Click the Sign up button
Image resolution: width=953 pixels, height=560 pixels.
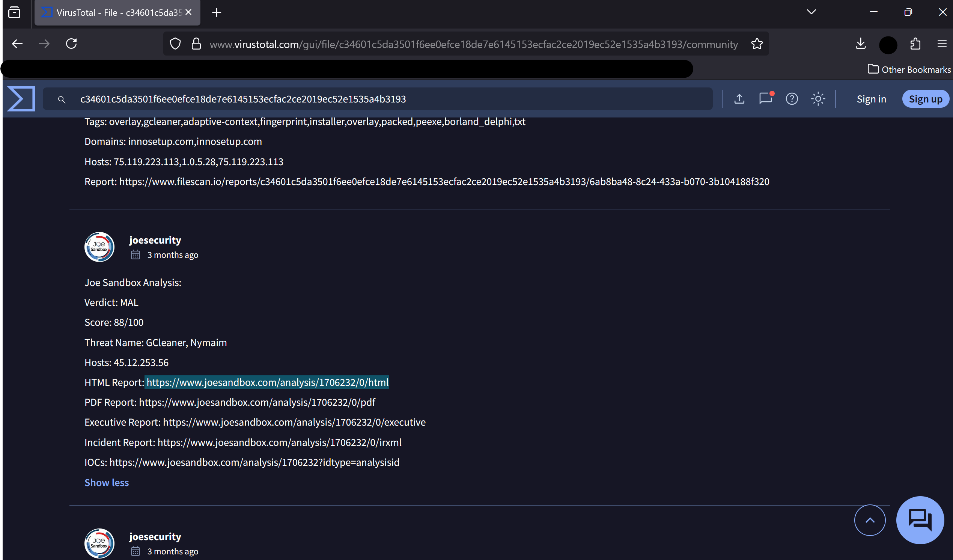pos(925,99)
